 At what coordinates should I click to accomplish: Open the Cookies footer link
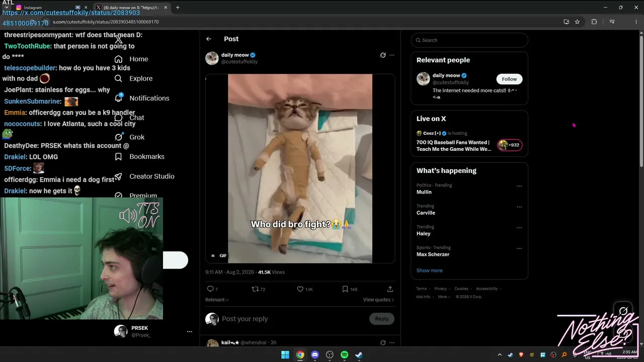click(x=461, y=289)
